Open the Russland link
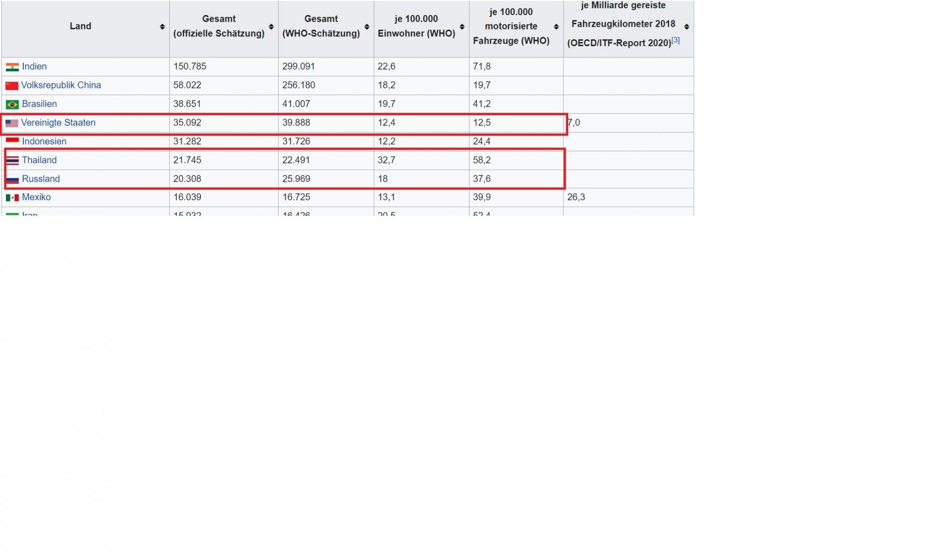The height and width of the screenshot is (560, 937). coord(41,179)
